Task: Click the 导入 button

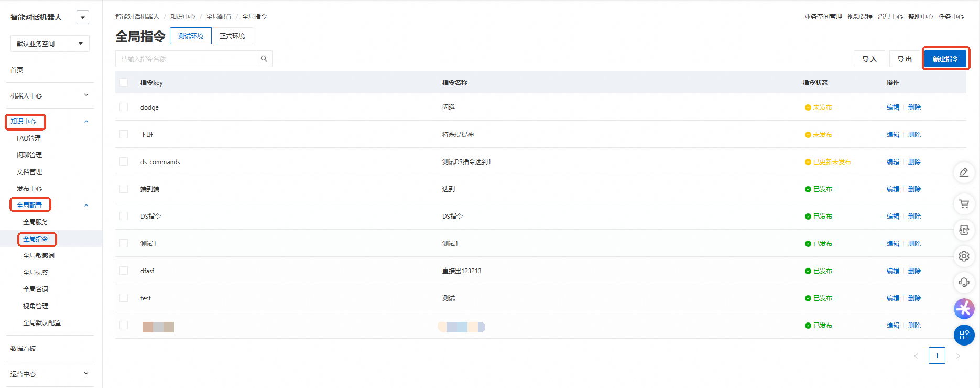Action: (869, 59)
